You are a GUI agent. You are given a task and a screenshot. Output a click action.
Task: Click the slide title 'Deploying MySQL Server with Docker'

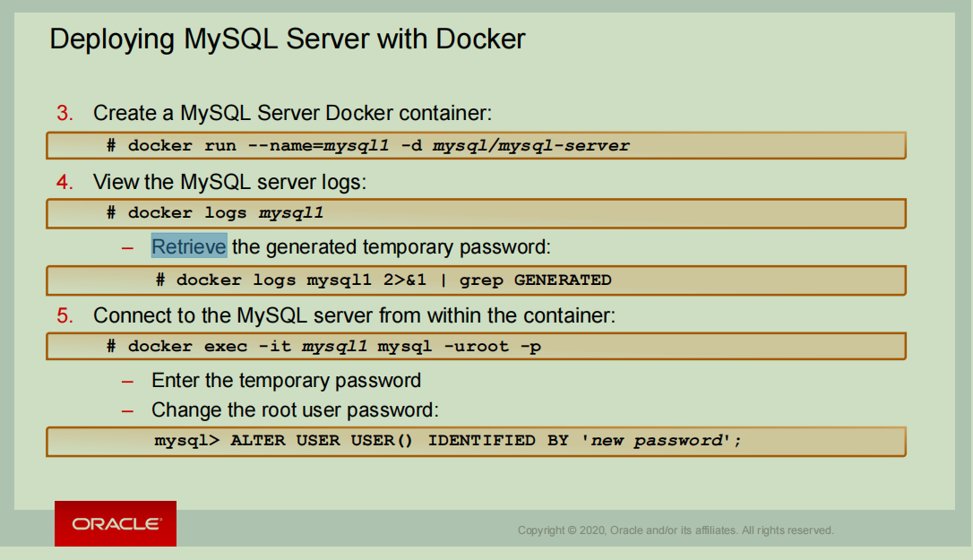point(288,39)
